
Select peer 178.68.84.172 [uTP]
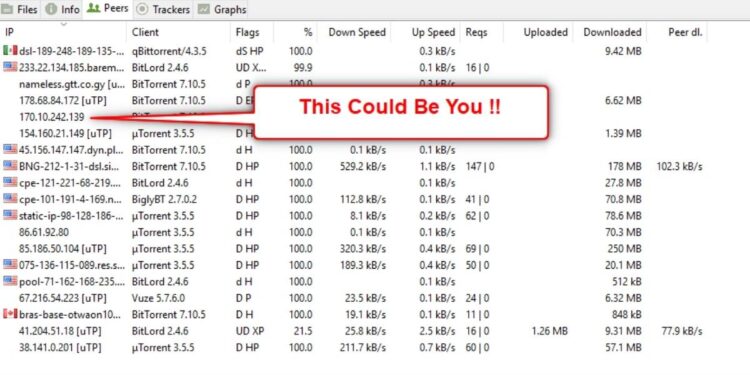[63, 100]
